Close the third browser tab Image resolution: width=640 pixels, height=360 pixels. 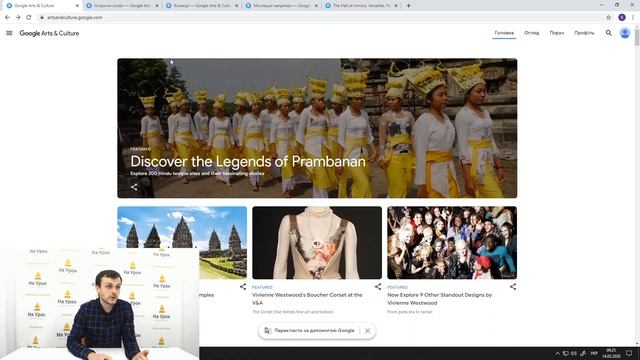(236, 6)
